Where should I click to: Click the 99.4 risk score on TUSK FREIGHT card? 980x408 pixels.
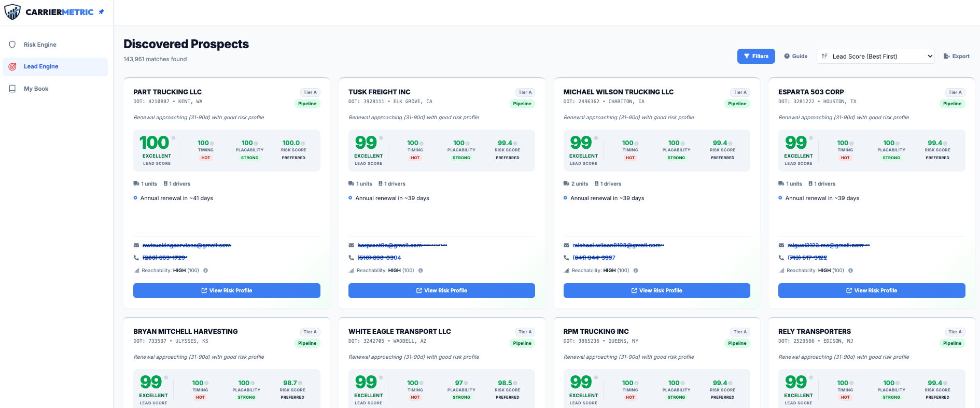[505, 143]
